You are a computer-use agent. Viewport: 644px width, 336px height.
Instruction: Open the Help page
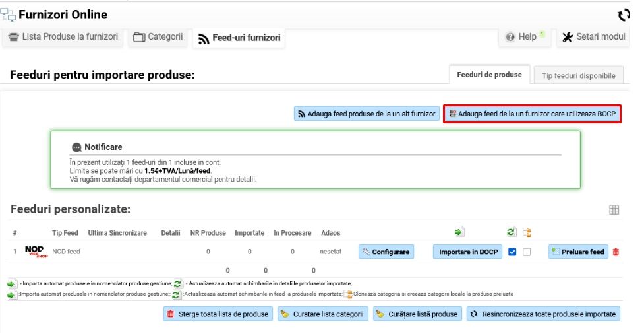[x=525, y=37]
